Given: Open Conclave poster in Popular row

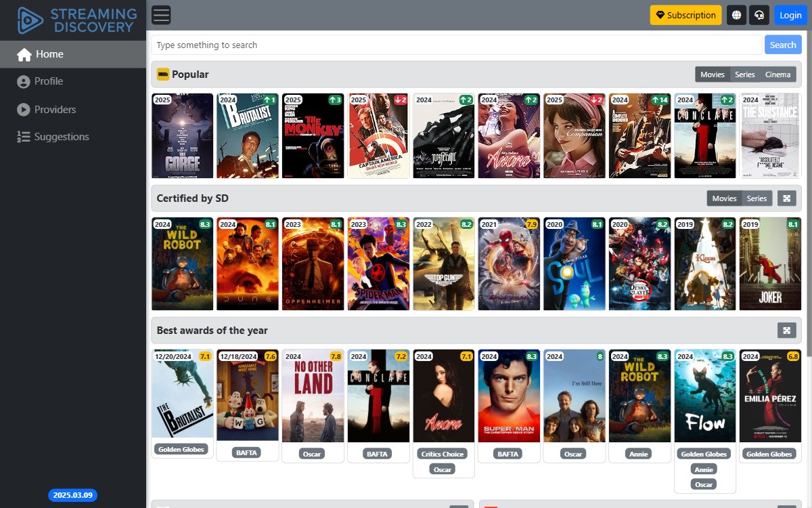Looking at the screenshot, I should click(705, 136).
